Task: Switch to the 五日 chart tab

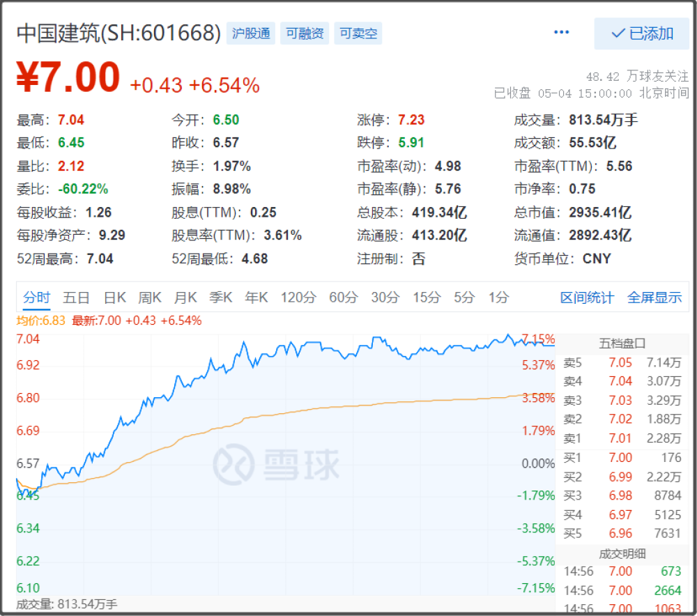Action: click(x=76, y=298)
